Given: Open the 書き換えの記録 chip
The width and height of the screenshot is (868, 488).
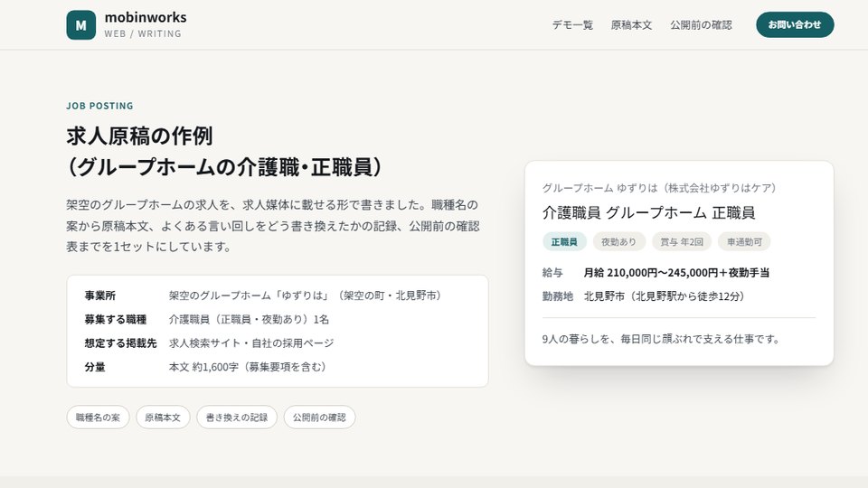Looking at the screenshot, I should click(x=237, y=418).
